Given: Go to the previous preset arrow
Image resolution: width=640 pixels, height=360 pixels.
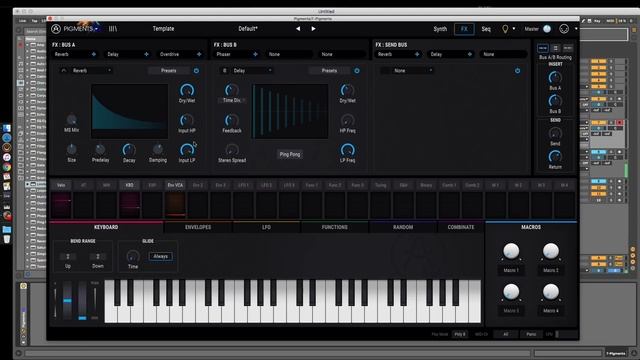Looking at the screenshot, I should (298, 29).
